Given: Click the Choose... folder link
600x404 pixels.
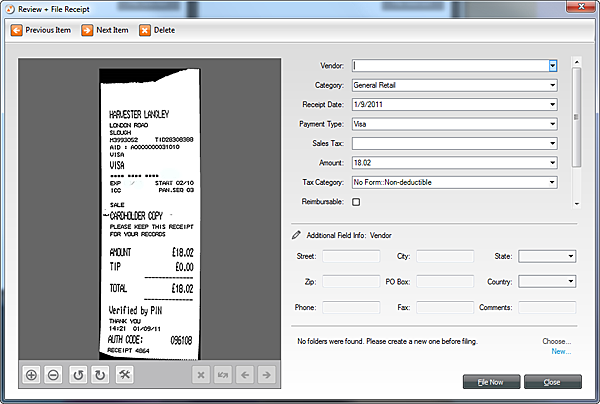Looking at the screenshot, I should 556,341.
